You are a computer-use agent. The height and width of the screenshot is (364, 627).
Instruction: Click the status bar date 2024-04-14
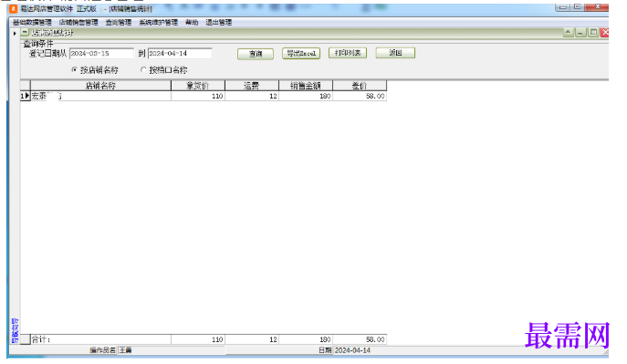click(x=352, y=350)
